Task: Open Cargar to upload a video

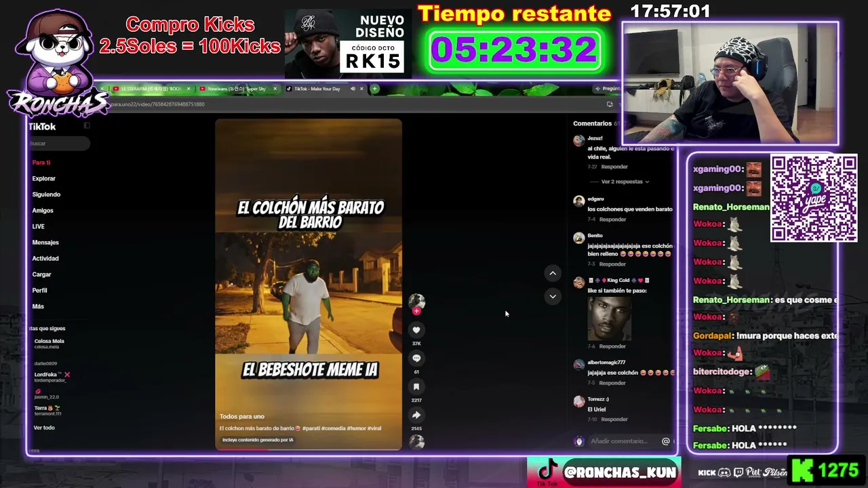Action: (41, 274)
